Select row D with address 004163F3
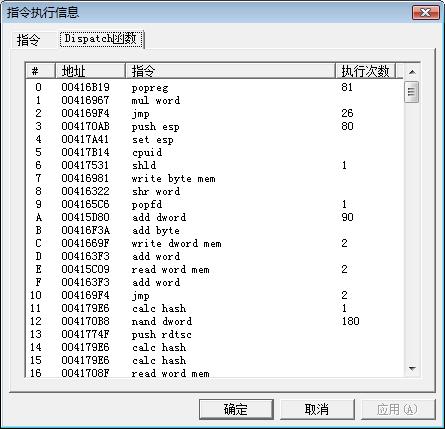The height and width of the screenshot is (429, 445). coord(214,256)
